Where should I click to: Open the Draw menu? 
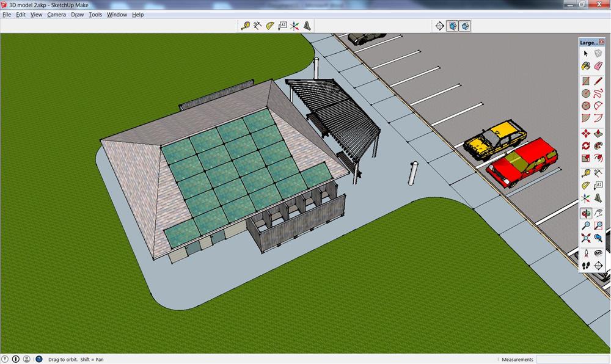point(78,15)
